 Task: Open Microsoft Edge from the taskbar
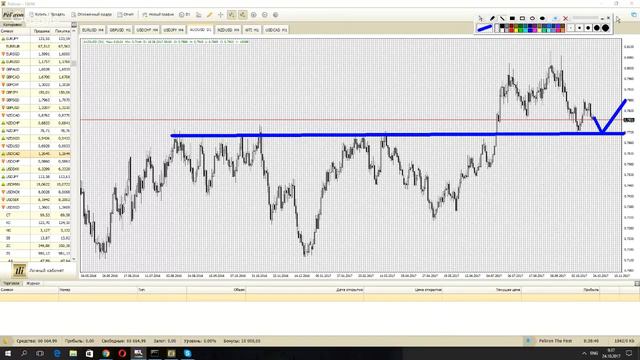[x=57, y=353]
